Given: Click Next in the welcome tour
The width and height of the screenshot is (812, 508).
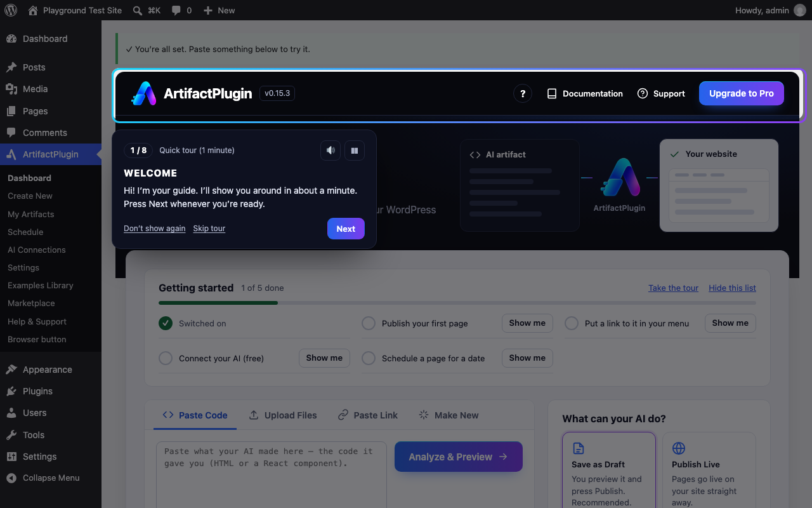Looking at the screenshot, I should 346,229.
